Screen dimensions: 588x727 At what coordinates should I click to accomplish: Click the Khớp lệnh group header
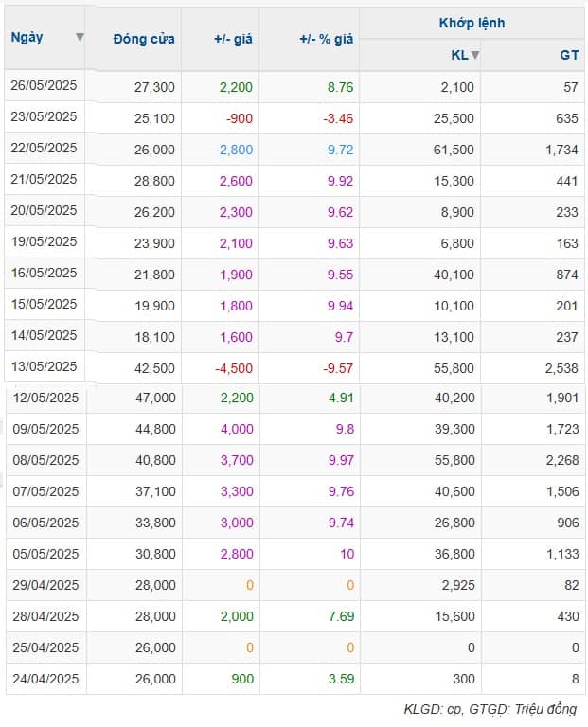coord(471,22)
